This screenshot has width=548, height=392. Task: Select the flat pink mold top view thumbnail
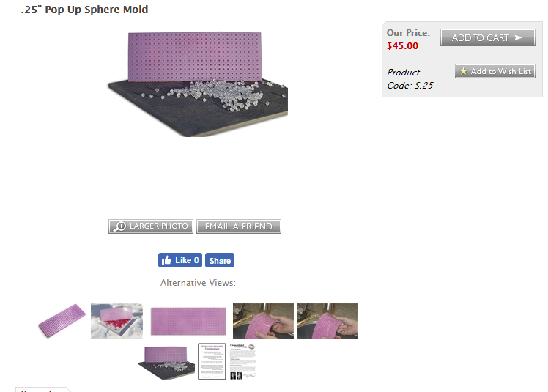[x=188, y=321]
